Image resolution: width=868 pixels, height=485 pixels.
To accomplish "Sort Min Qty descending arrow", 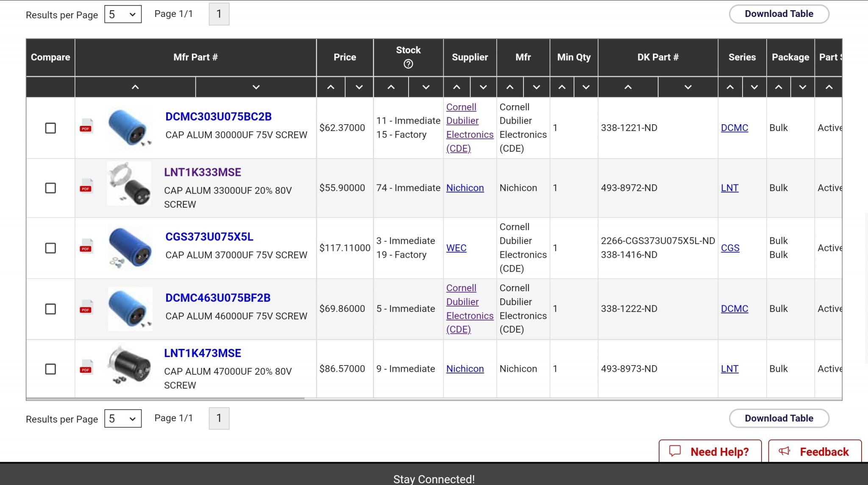I will pos(586,87).
